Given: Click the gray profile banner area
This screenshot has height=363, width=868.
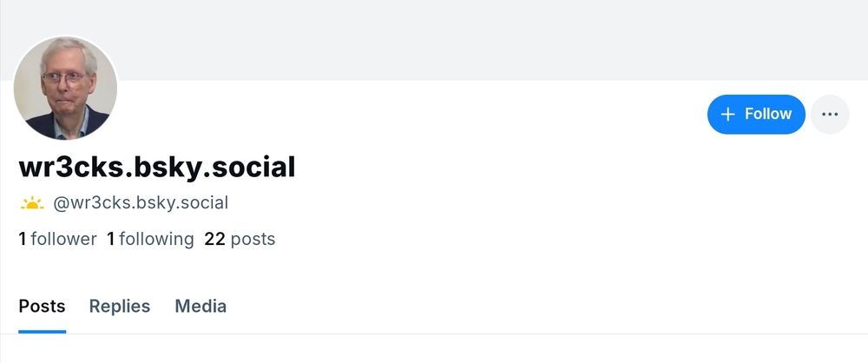Looking at the screenshot, I should coord(486,39).
